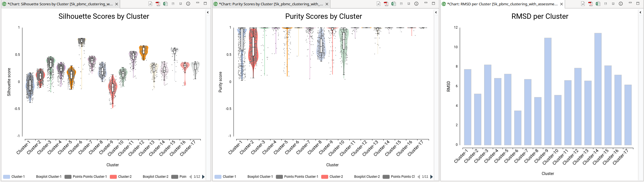Viewport: 644px width, 182px height.
Task: Export Purity Scores chart to PDF
Action: point(386,4)
